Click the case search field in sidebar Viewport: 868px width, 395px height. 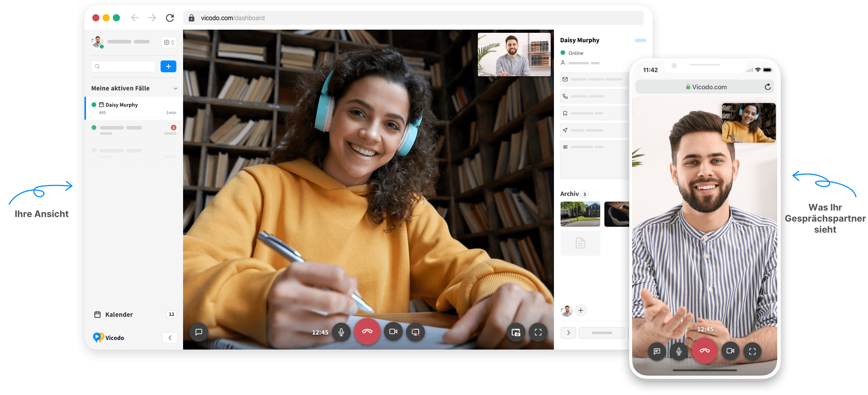click(x=123, y=66)
